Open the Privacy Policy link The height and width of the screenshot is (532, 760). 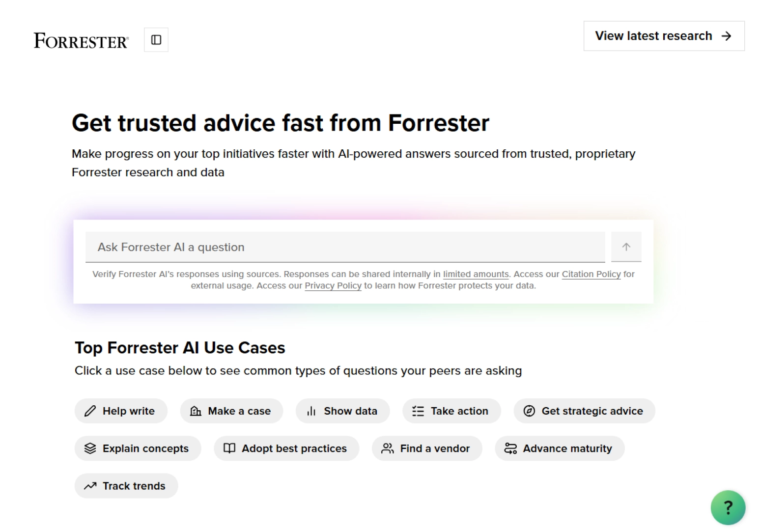click(x=333, y=286)
